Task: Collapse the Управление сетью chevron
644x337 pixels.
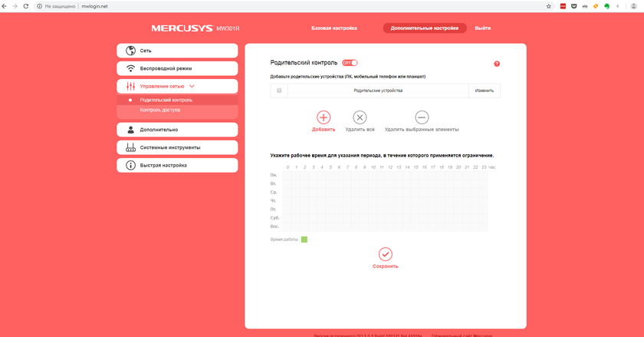Action: click(x=192, y=87)
